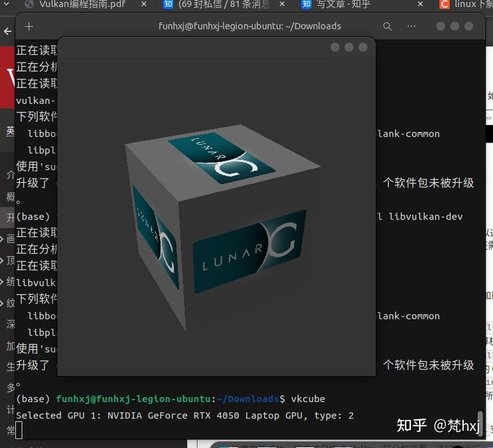Click the terminal title funhxj@funhxj-legion-ubuntu

pos(250,26)
